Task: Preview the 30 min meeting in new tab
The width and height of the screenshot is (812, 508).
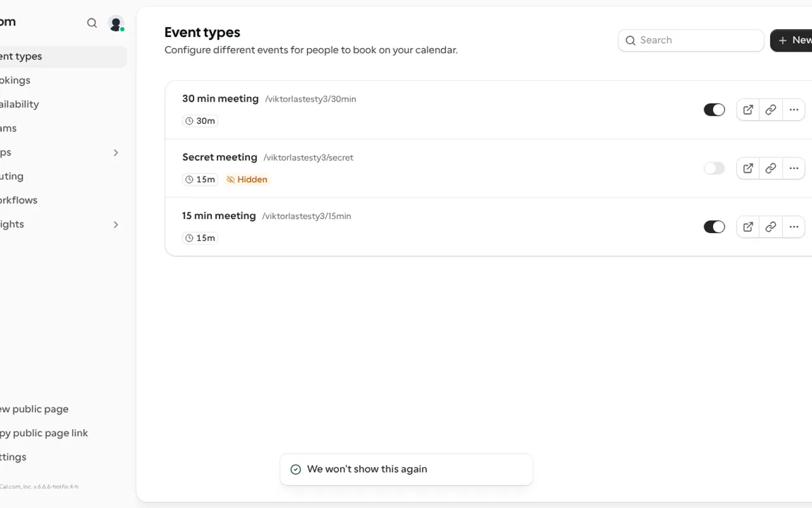Action: click(x=748, y=110)
